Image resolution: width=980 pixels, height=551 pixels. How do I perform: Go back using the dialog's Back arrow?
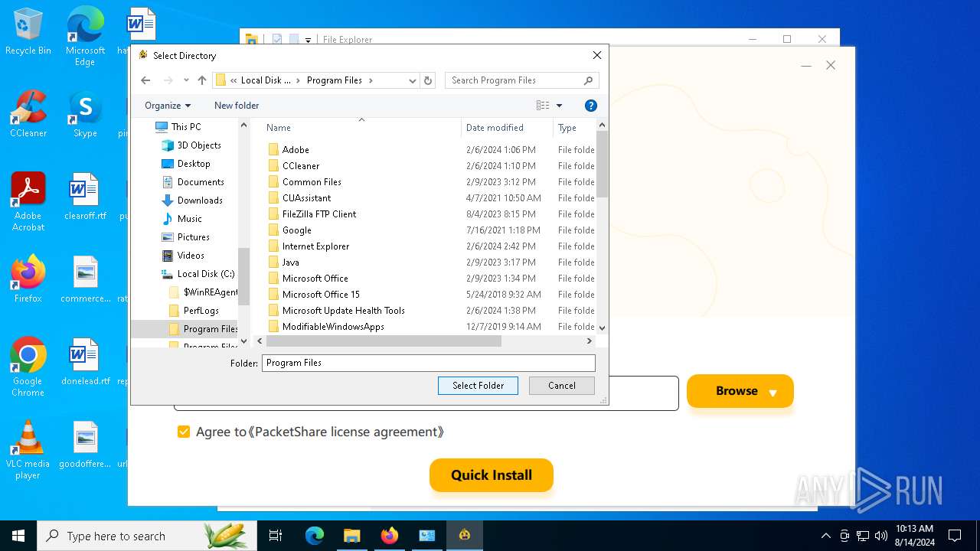pyautogui.click(x=145, y=80)
